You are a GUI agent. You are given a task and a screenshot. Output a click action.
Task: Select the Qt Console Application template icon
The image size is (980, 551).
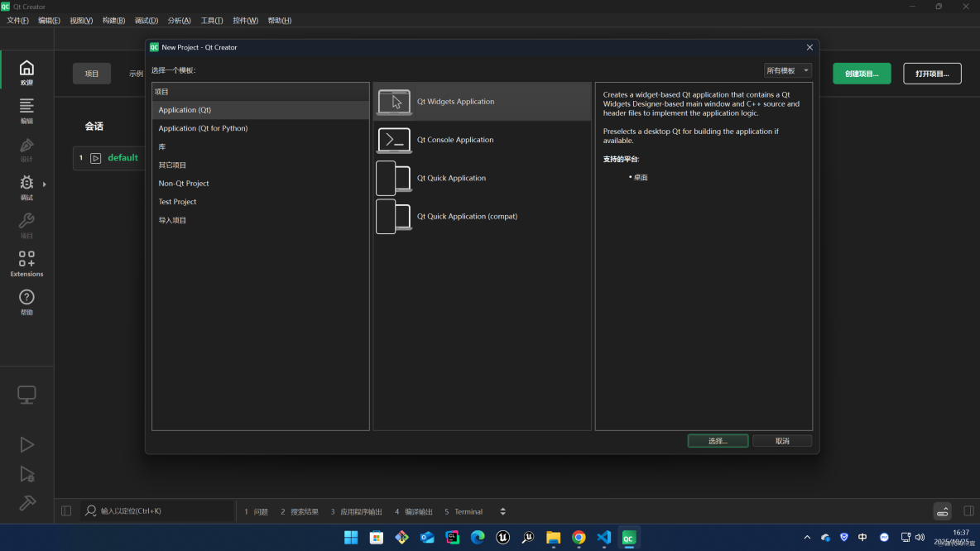click(x=393, y=140)
